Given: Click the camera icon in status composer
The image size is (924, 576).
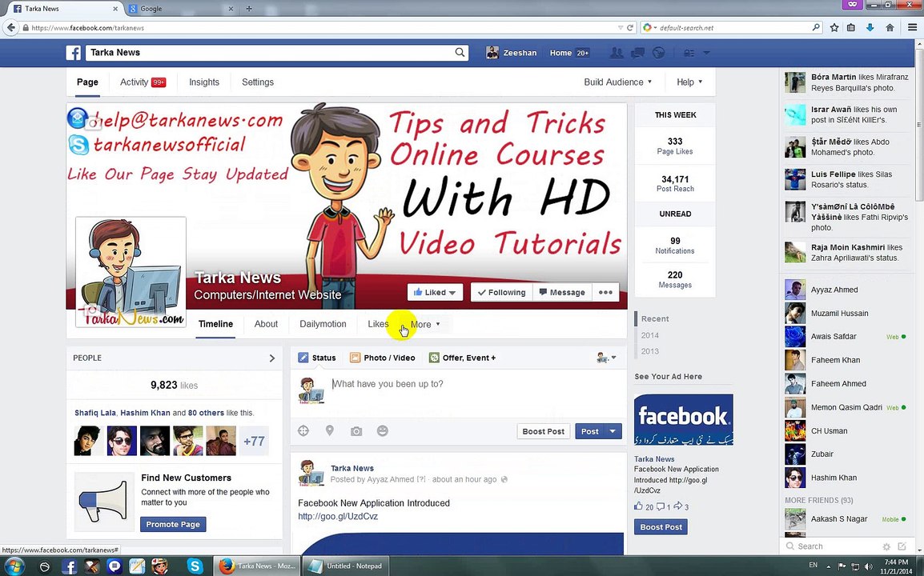Looking at the screenshot, I should [x=356, y=431].
